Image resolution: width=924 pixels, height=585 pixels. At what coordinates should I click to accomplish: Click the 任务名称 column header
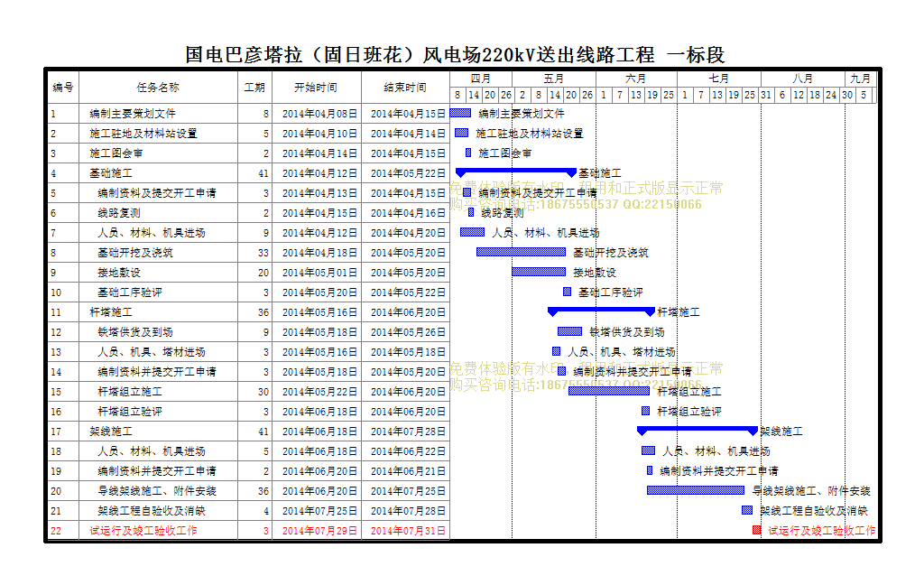158,88
